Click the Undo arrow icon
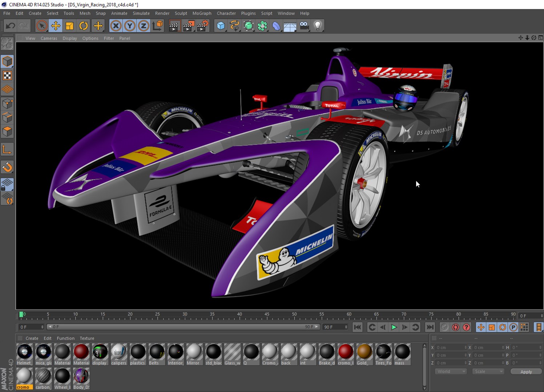Viewport: 544px width, 392px height. [x=10, y=26]
